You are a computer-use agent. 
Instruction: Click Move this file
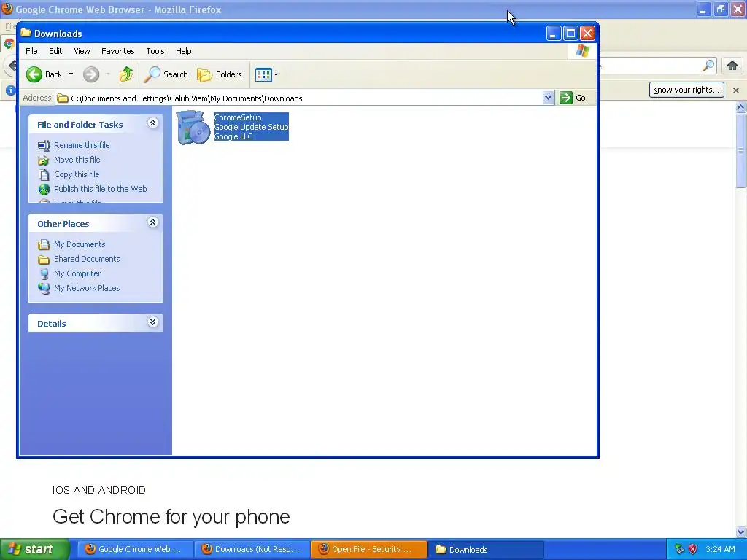(77, 160)
